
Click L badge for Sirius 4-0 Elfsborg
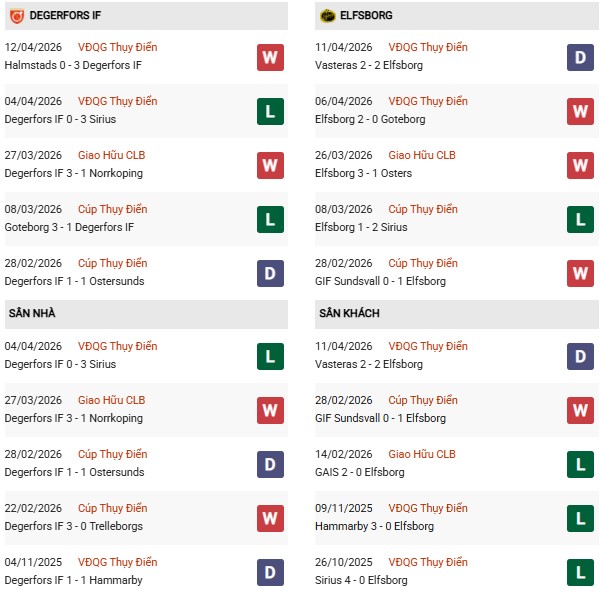tap(581, 572)
